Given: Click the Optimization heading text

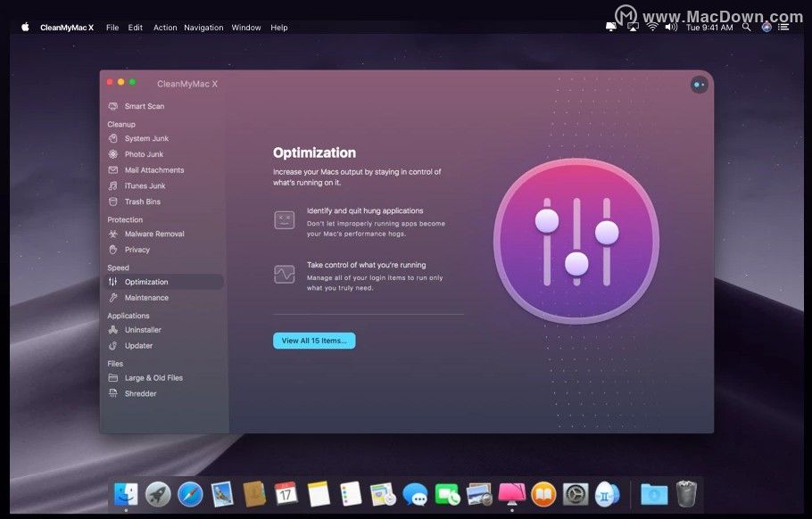Looking at the screenshot, I should [314, 152].
